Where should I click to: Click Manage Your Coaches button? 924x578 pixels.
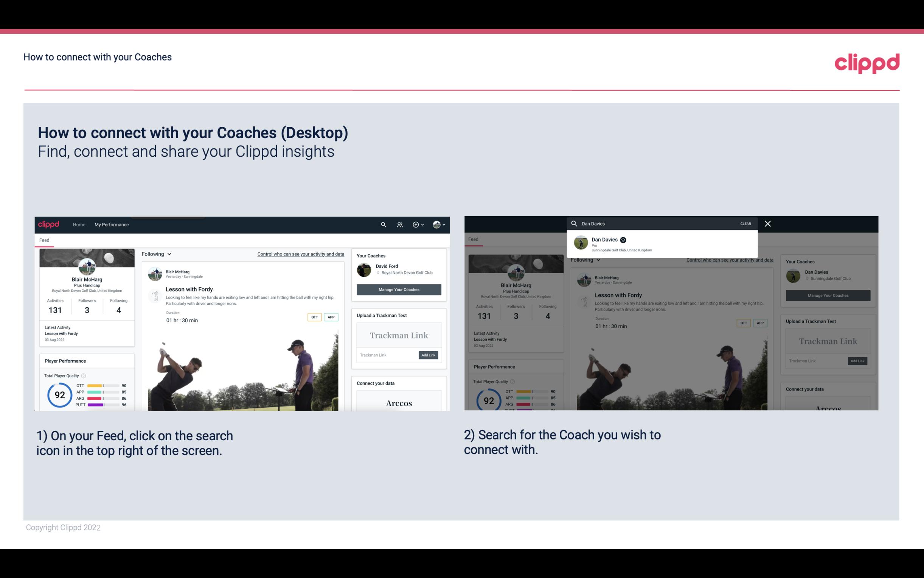[x=399, y=289]
